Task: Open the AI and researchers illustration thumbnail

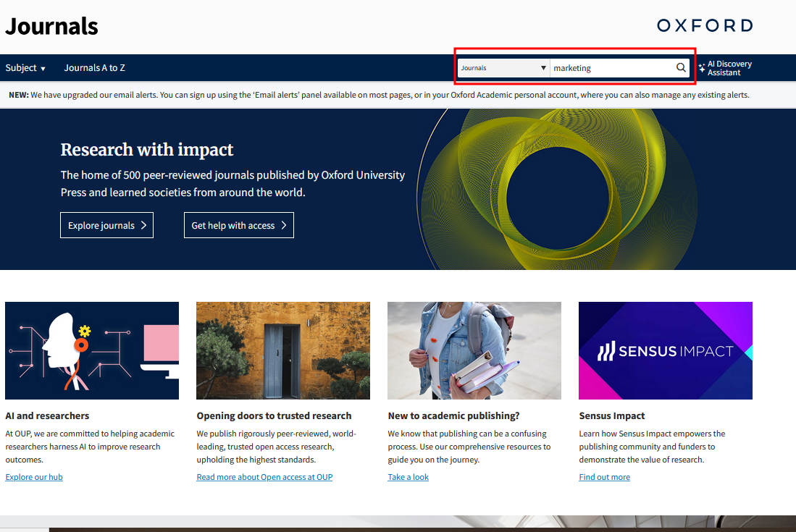Action: point(92,350)
